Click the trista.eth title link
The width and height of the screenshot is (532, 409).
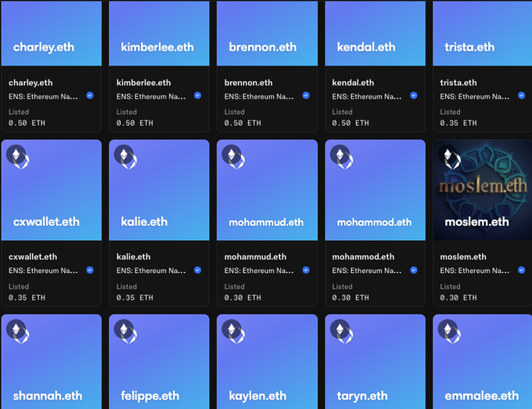pos(458,83)
